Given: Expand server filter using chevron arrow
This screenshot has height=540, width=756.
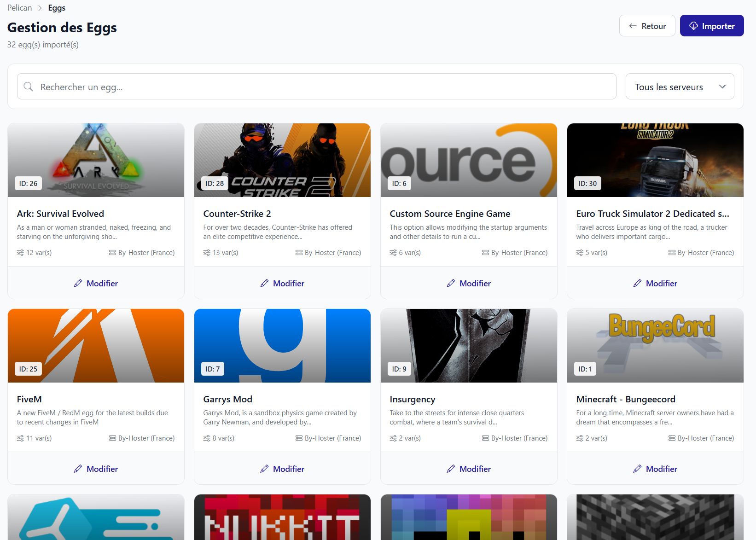Looking at the screenshot, I should (x=722, y=87).
